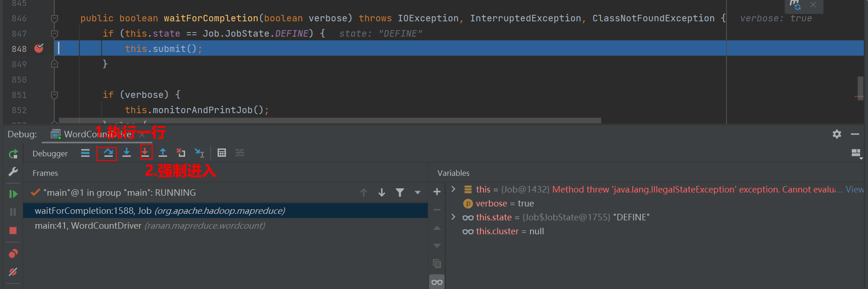
Task: Select previous frame up arrow
Action: 364,193
